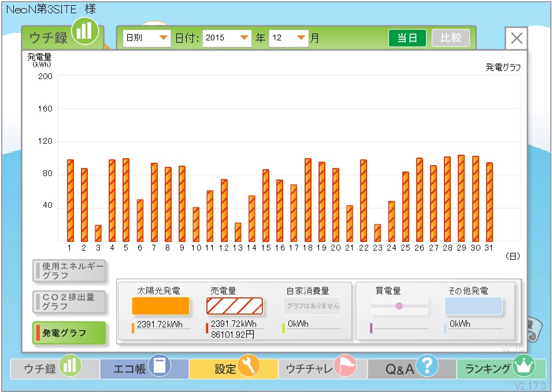
Task: Click the 2391.72kWh solar generation value
Action: pyautogui.click(x=160, y=324)
